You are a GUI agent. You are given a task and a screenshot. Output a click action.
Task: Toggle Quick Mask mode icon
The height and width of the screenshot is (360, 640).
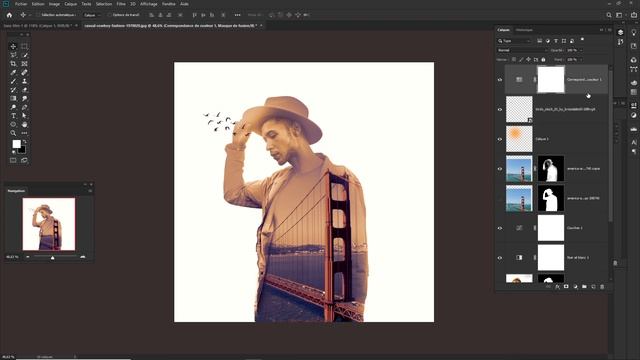[13, 160]
